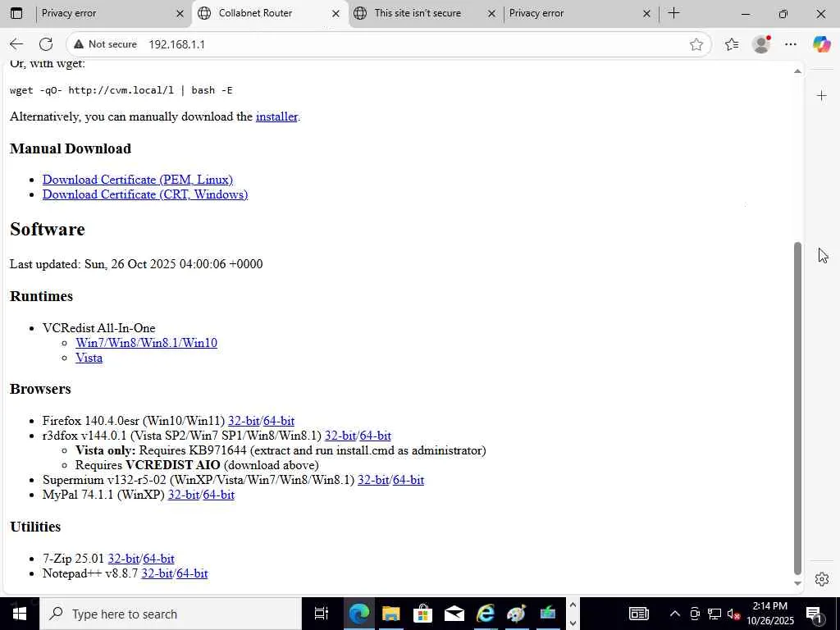The image size is (840, 630).
Task: Reload the Collabnet Router page
Action: click(46, 44)
